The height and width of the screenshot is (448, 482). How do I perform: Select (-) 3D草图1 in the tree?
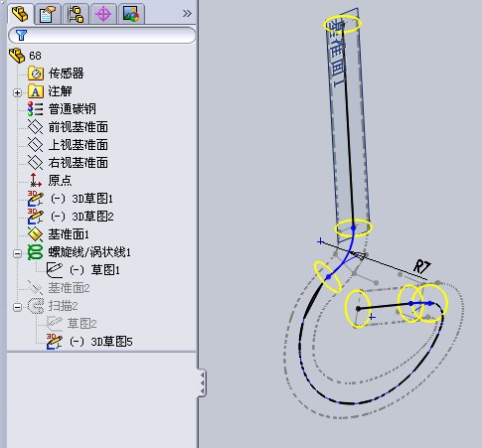82,199
